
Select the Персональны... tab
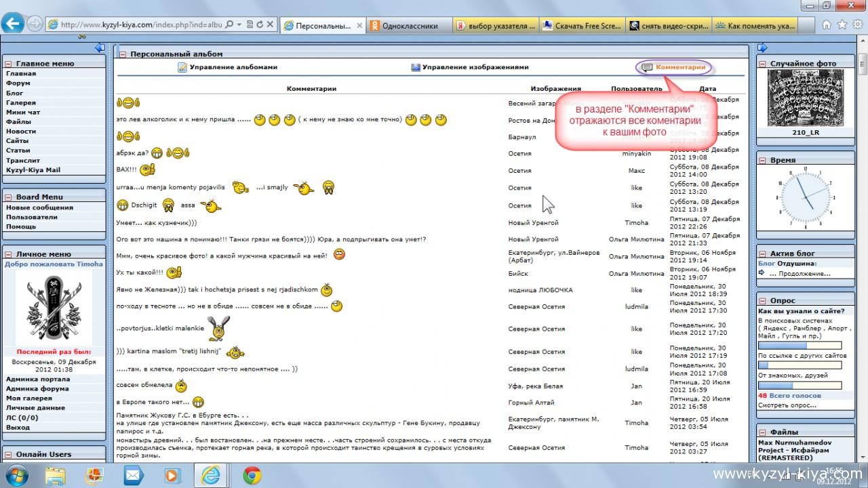322,26
